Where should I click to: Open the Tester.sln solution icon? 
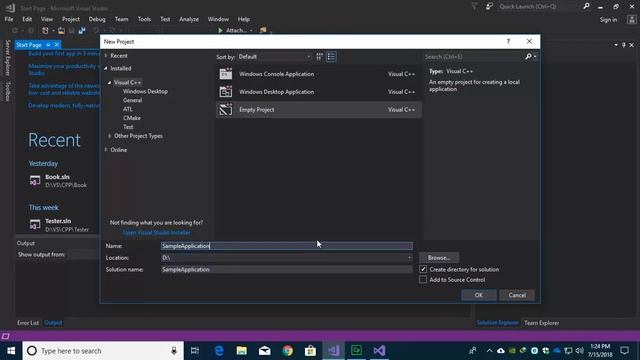coord(35,224)
